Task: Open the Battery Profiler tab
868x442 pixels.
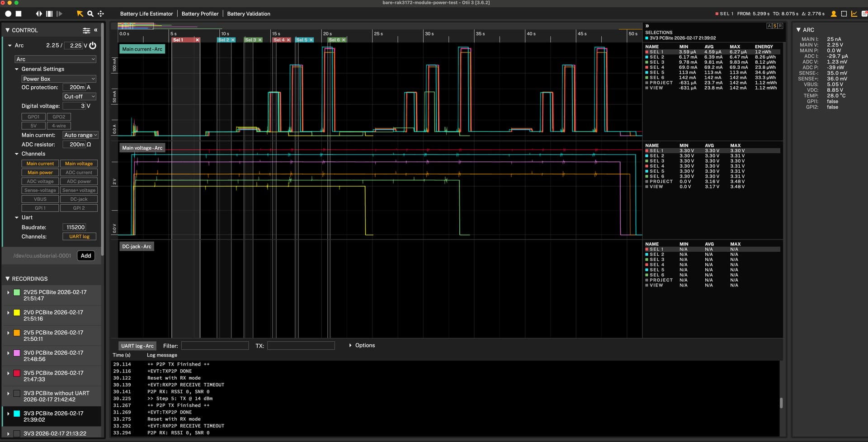Action: [200, 14]
